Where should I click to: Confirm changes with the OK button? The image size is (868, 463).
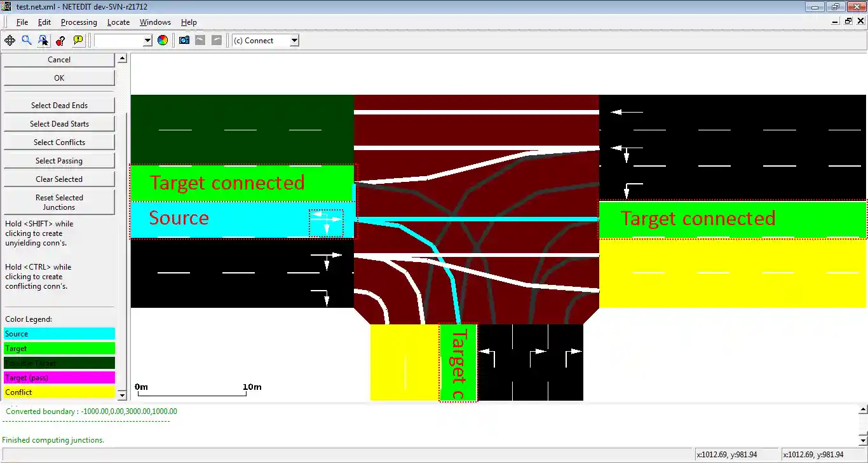(59, 78)
